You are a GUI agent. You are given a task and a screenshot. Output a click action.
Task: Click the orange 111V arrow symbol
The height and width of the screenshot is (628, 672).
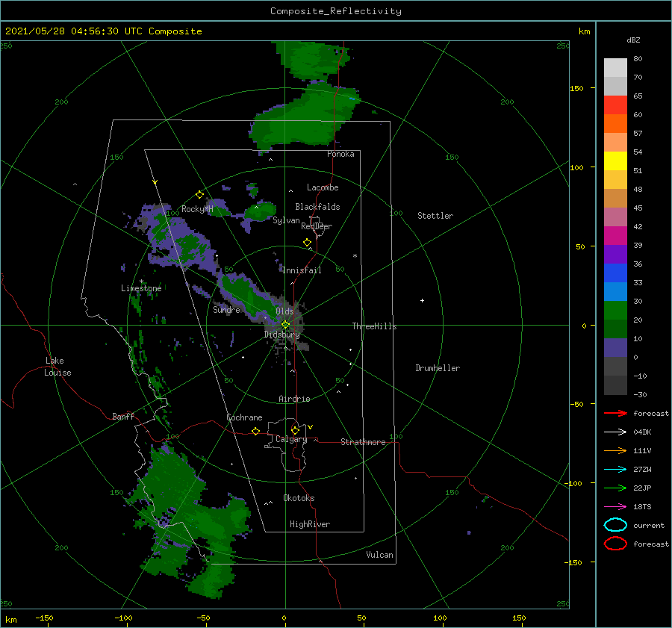pos(615,450)
